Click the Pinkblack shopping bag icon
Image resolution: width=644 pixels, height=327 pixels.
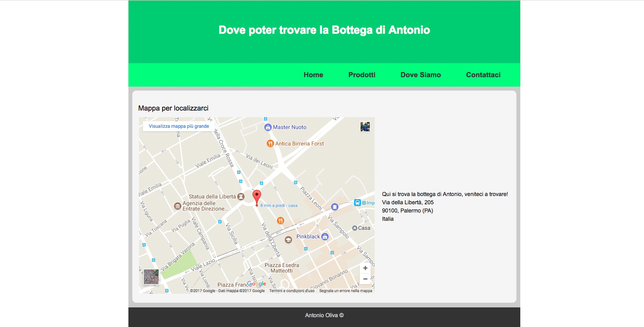[325, 236]
